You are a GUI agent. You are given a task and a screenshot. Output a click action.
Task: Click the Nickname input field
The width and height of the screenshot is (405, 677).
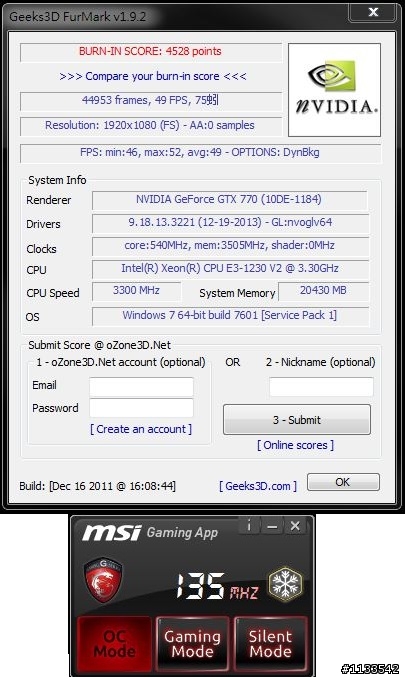click(x=321, y=387)
